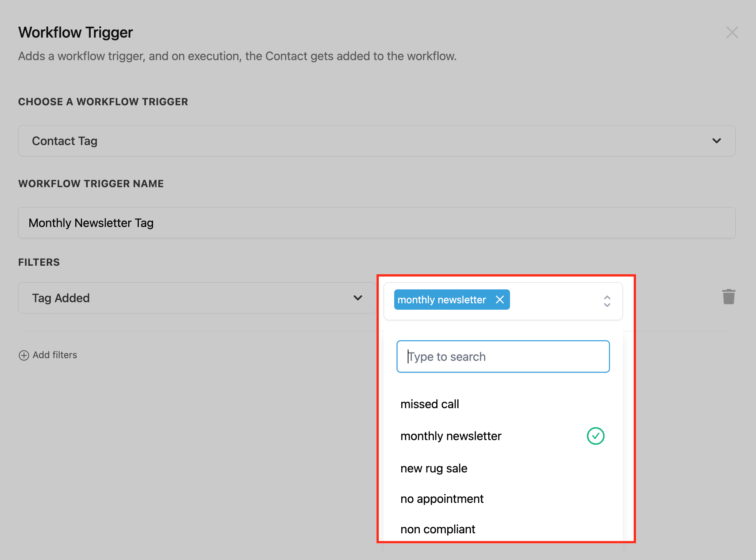The height and width of the screenshot is (560, 756).
Task: Focus the Type to search field
Action: (x=503, y=357)
